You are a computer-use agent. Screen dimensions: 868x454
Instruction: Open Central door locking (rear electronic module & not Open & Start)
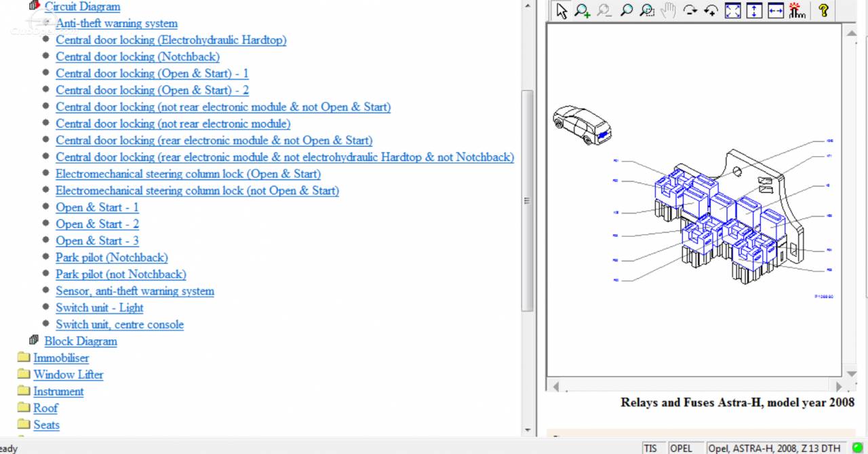[214, 140]
